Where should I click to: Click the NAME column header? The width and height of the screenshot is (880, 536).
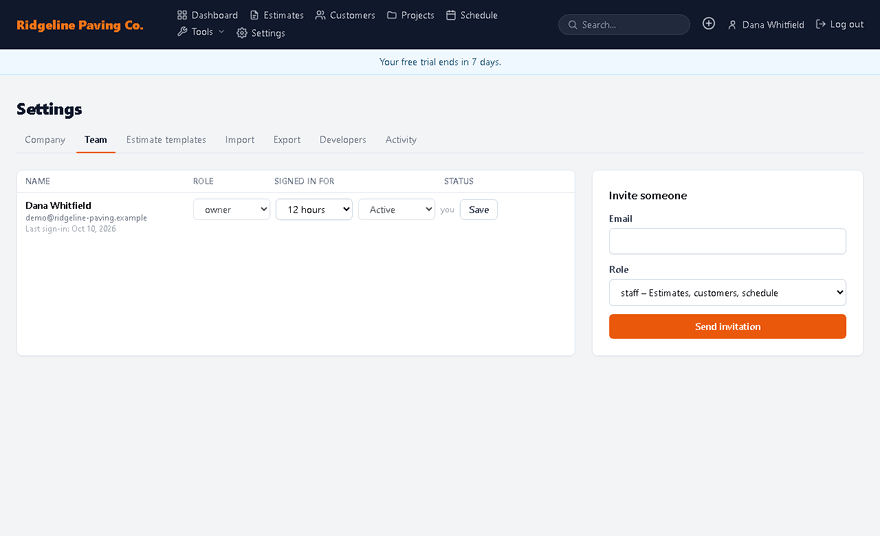pos(38,181)
